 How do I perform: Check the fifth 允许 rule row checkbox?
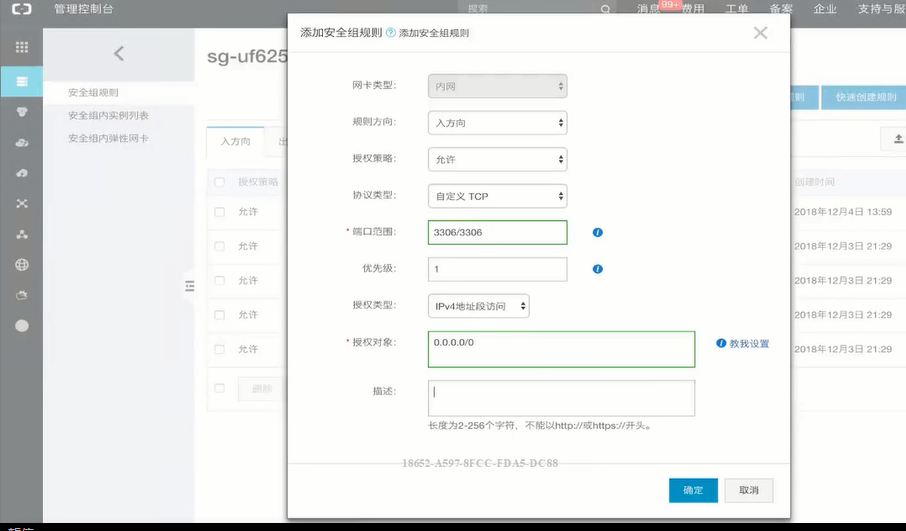tap(220, 349)
